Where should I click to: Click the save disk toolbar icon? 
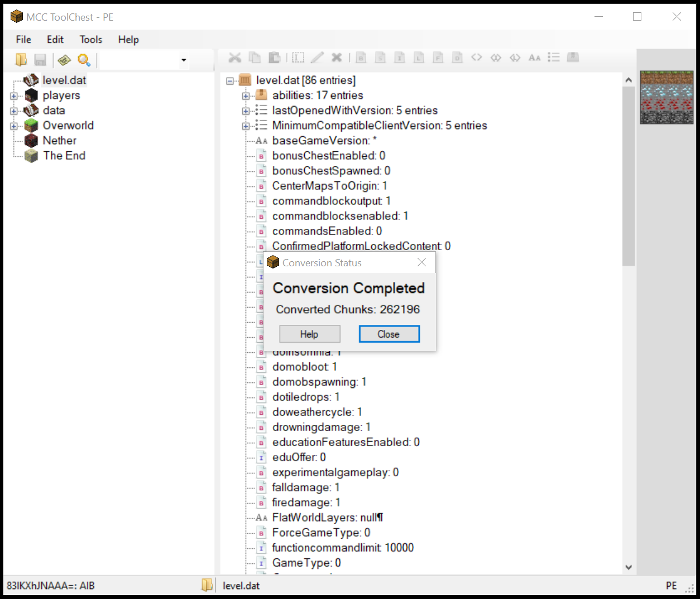click(40, 60)
